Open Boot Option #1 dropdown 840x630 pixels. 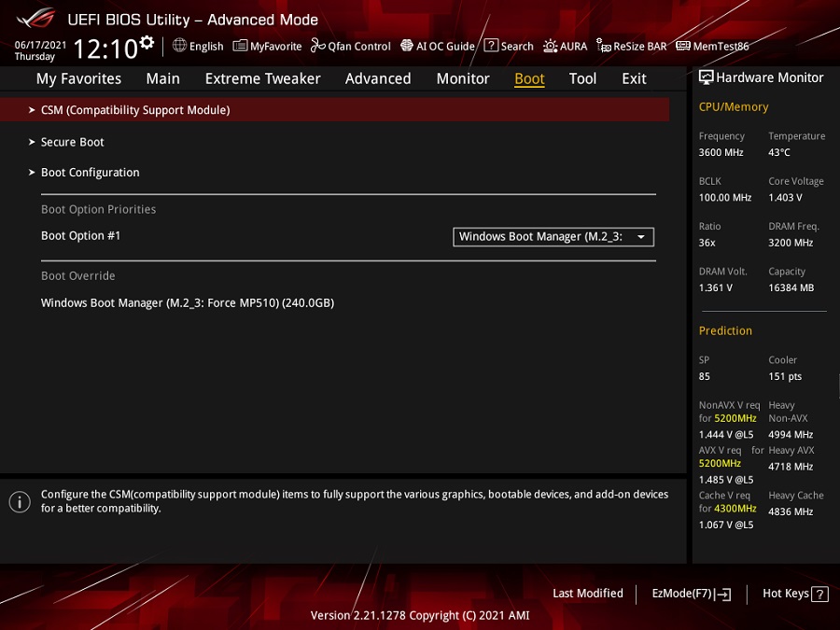tap(553, 237)
